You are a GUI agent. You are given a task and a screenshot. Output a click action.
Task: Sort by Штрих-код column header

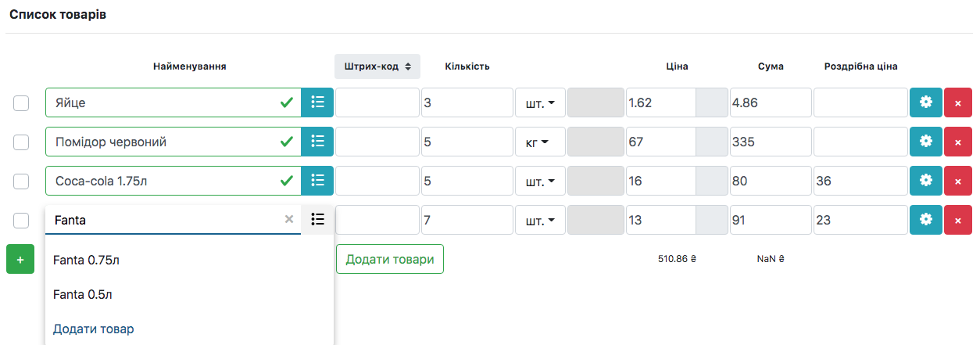tap(377, 66)
